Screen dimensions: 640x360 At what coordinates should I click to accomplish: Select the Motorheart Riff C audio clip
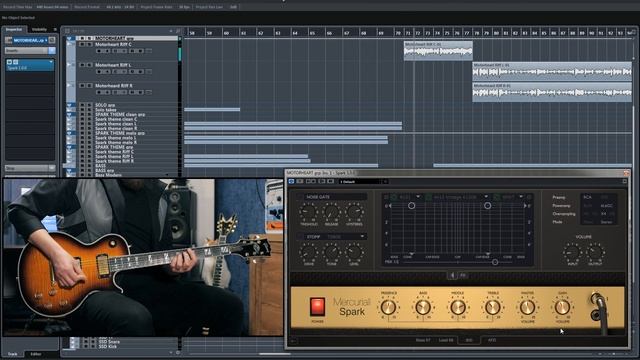tap(438, 51)
